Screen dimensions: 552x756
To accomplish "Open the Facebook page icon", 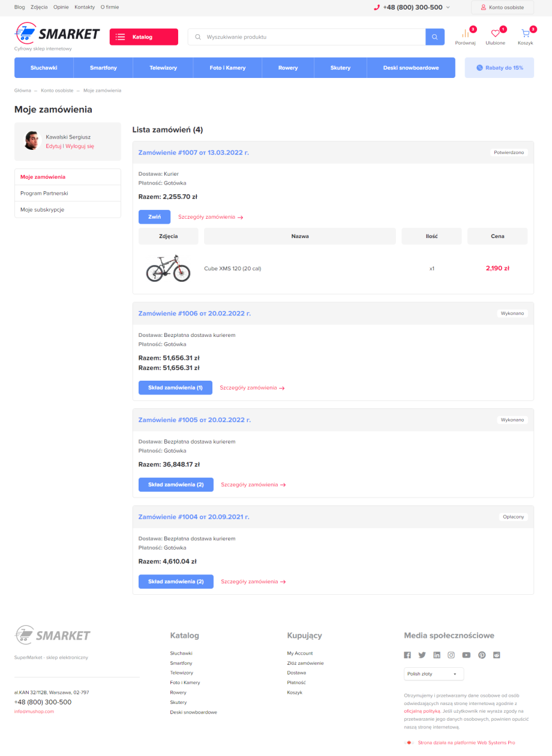I will (x=407, y=655).
